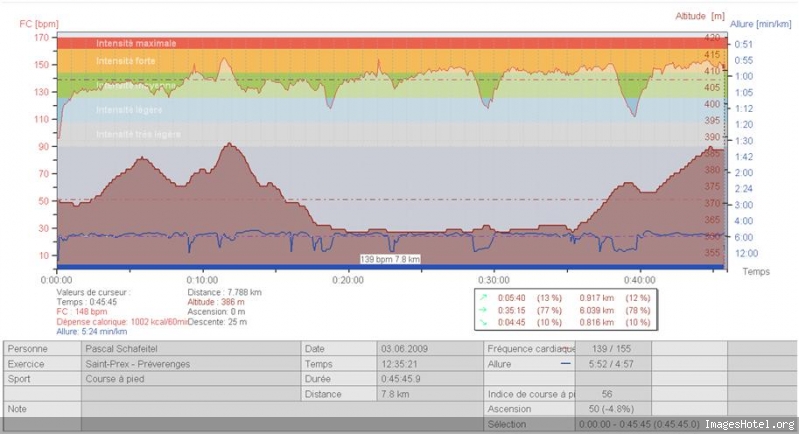Viewport: 799px width, 434px height.
Task: Click the green flat arrow icon
Action: pos(483,310)
